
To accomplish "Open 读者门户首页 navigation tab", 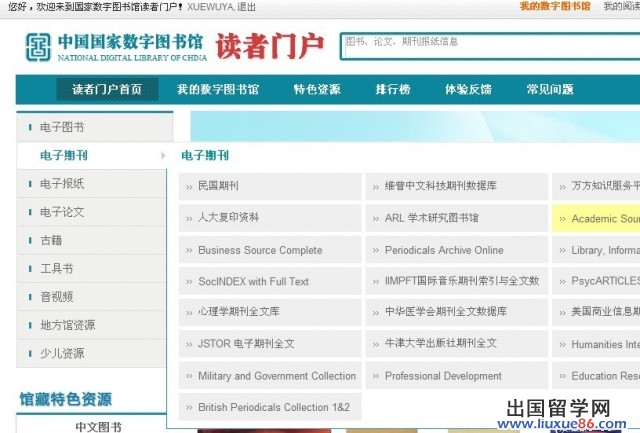I will point(107,89).
